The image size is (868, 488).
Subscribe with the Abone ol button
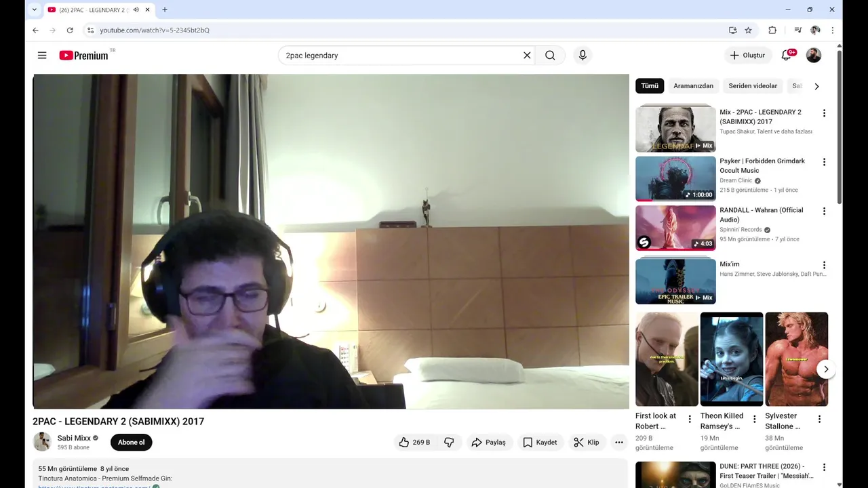132,443
